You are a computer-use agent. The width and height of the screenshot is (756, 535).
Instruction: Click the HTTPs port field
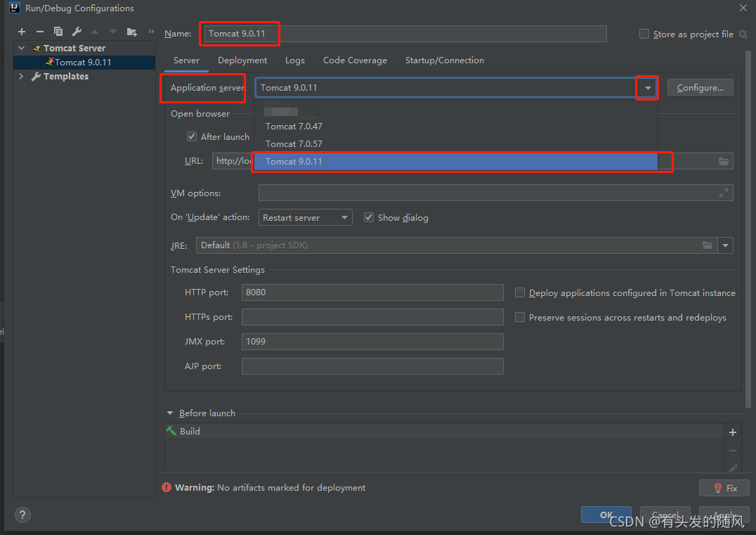point(372,317)
